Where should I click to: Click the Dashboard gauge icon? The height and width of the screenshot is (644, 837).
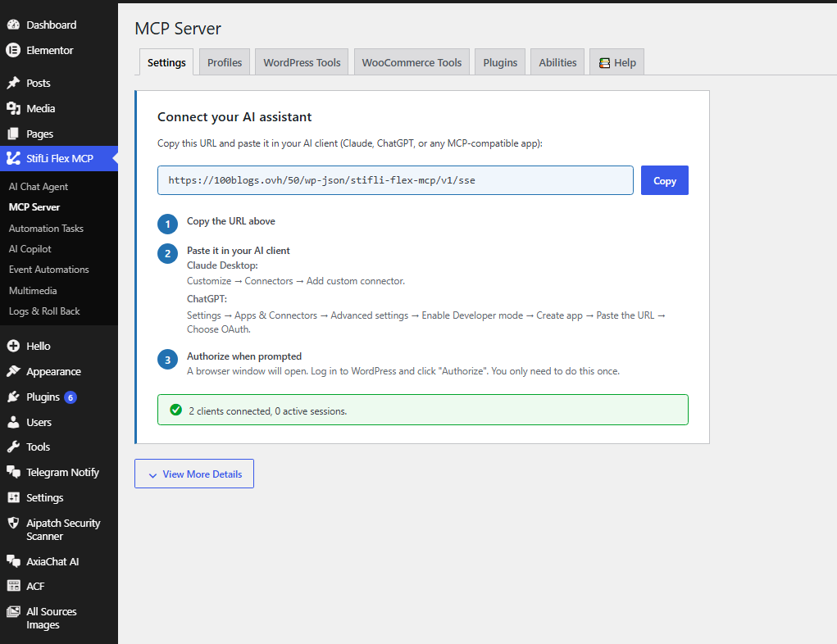pyautogui.click(x=13, y=25)
